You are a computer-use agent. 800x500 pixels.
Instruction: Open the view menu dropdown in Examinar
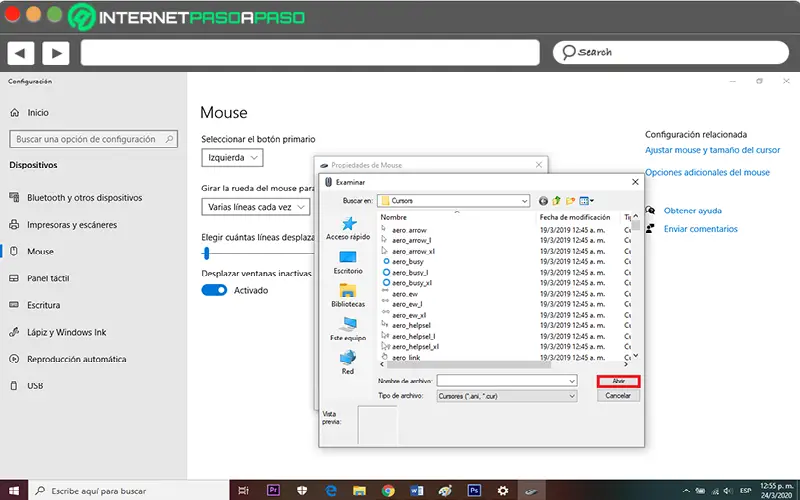(587, 201)
